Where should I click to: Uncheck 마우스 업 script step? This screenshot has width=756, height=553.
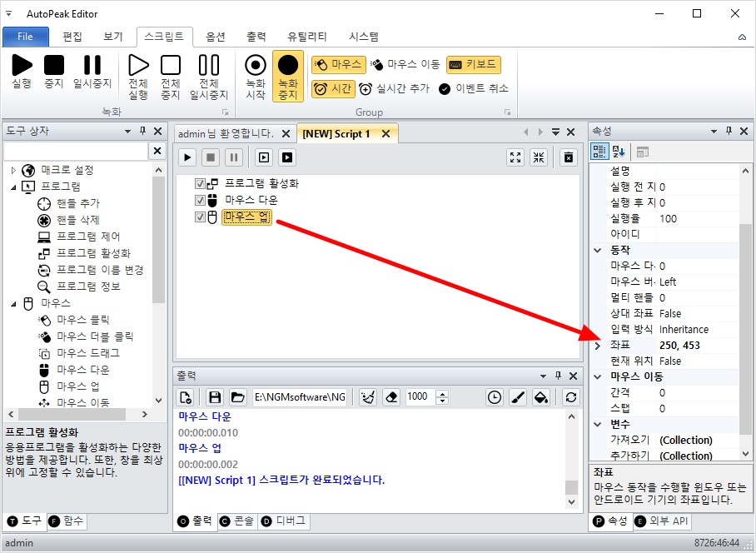(x=200, y=217)
